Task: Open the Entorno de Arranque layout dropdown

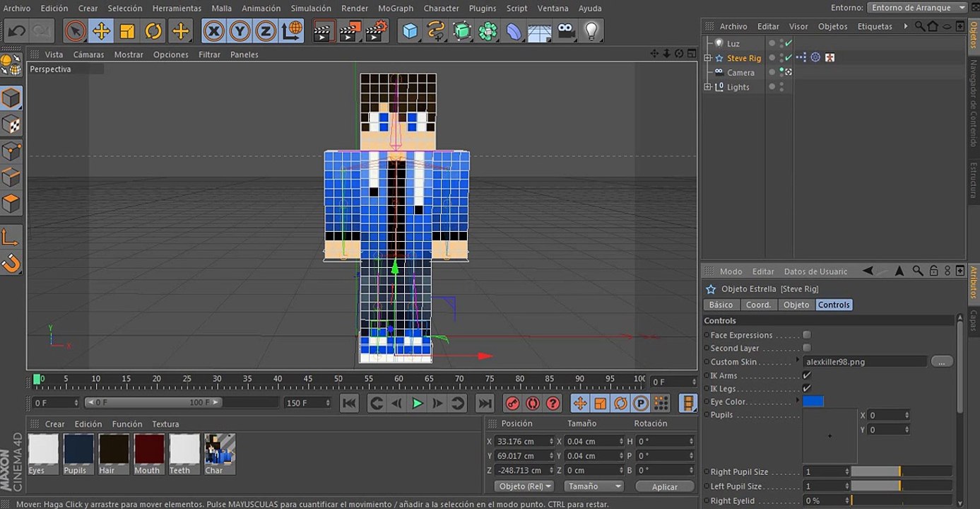Action: 917,8
